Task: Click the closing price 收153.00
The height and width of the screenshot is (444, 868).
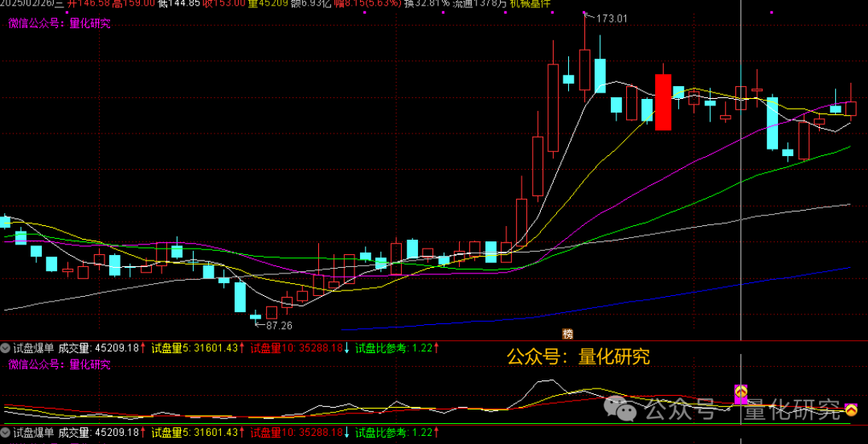Action: (223, 3)
